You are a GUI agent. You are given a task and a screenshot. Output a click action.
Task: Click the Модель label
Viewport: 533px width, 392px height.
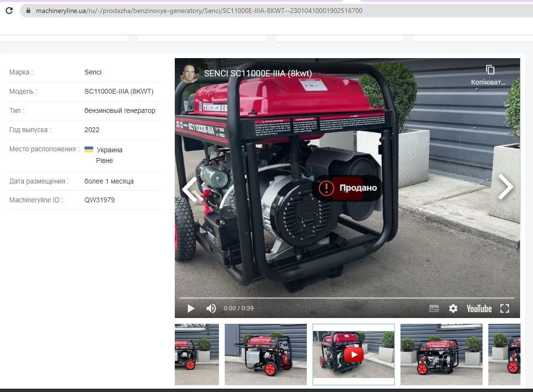pos(23,91)
